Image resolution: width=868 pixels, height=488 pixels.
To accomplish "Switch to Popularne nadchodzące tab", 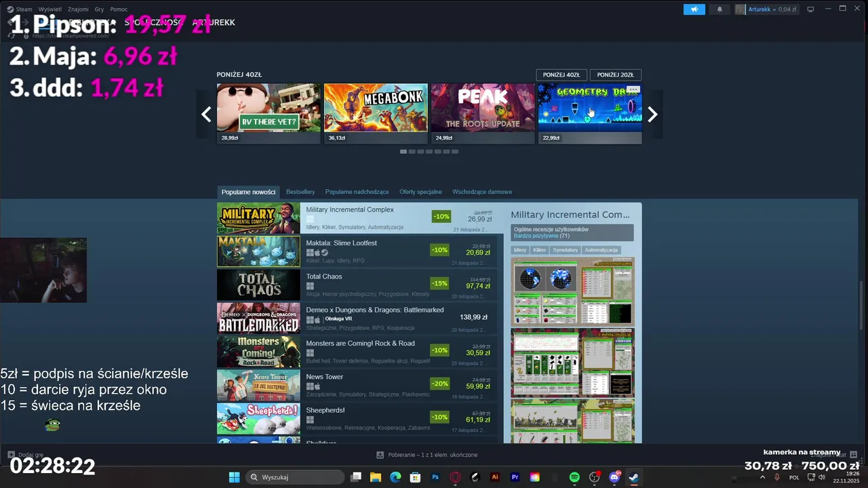I will 357,192.
